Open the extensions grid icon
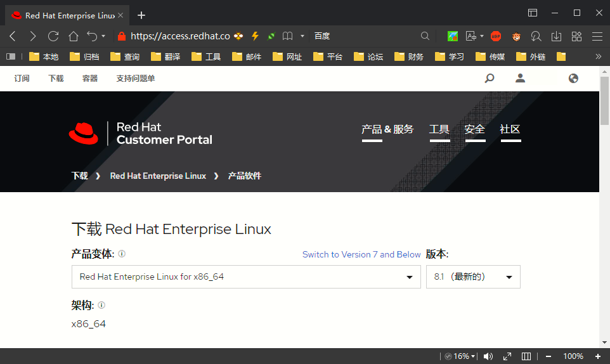Viewport: 610px width, 364px height. 576,36
